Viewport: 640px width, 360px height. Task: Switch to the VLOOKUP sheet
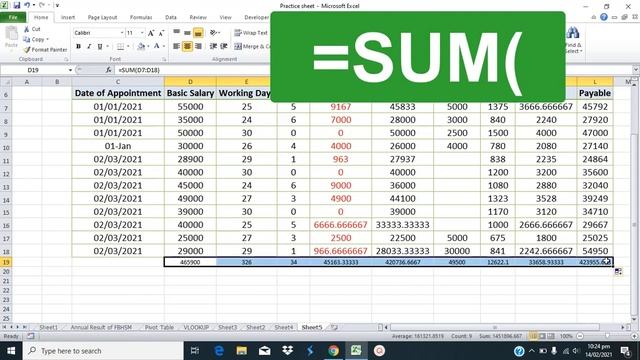click(196, 327)
